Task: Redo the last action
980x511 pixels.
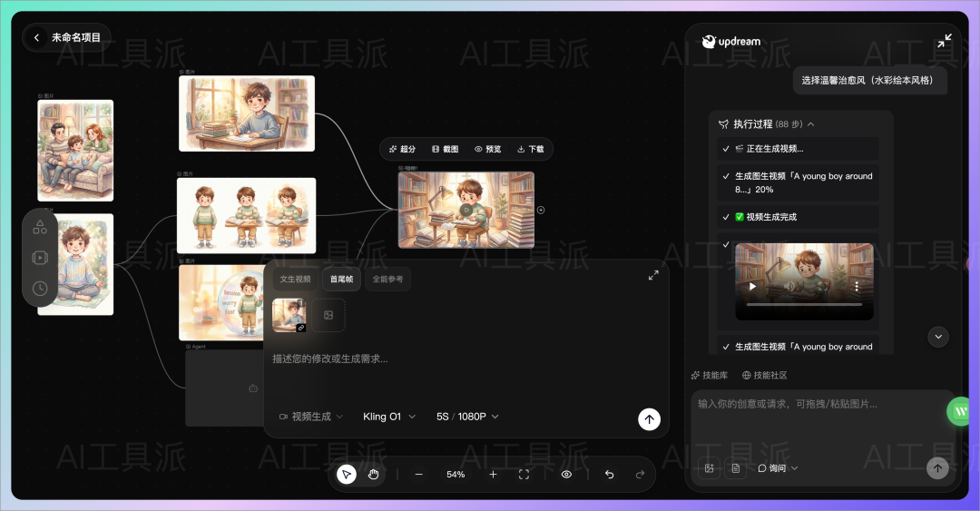Action: [640, 475]
